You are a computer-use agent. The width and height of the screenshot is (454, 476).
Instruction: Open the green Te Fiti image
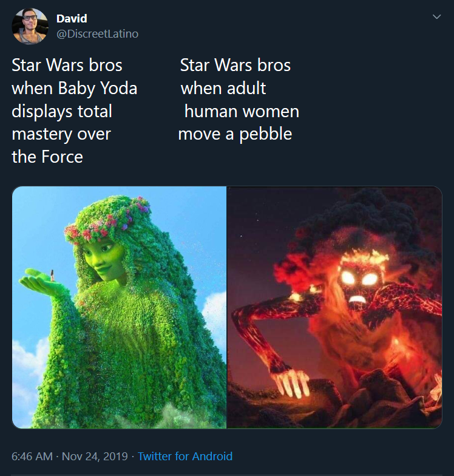pos(119,307)
